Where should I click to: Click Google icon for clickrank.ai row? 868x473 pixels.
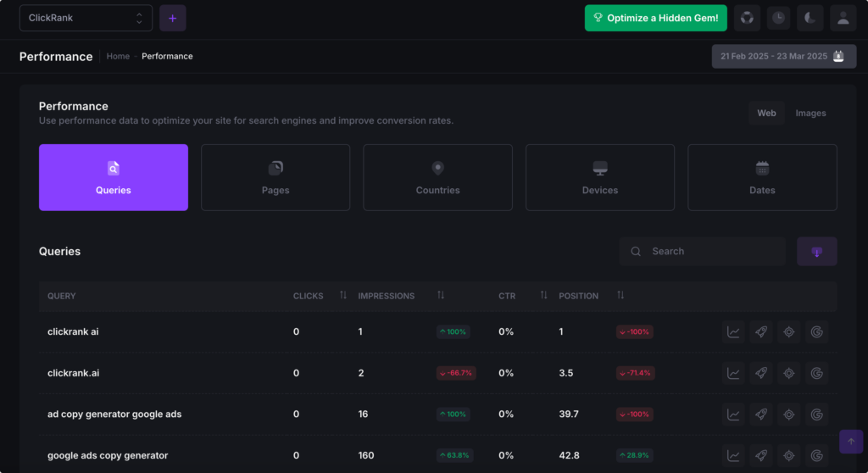pyautogui.click(x=816, y=373)
